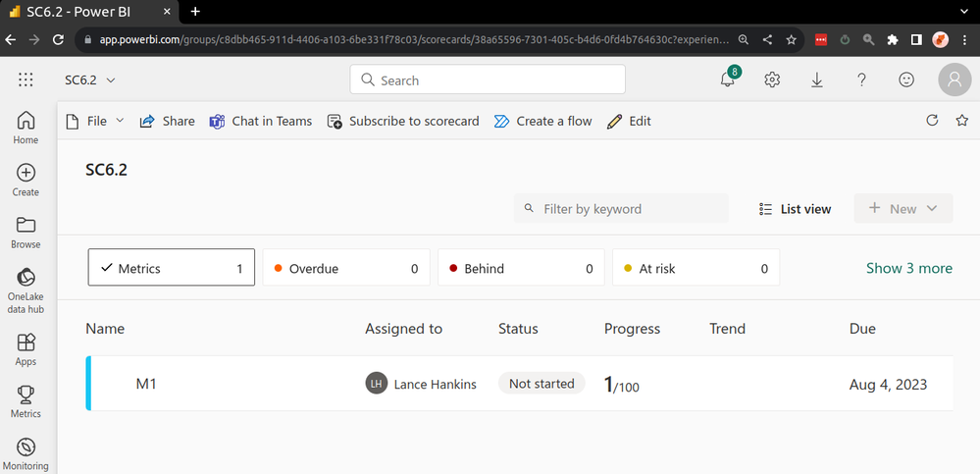Click Aug 4, 2023 due date

[888, 384]
